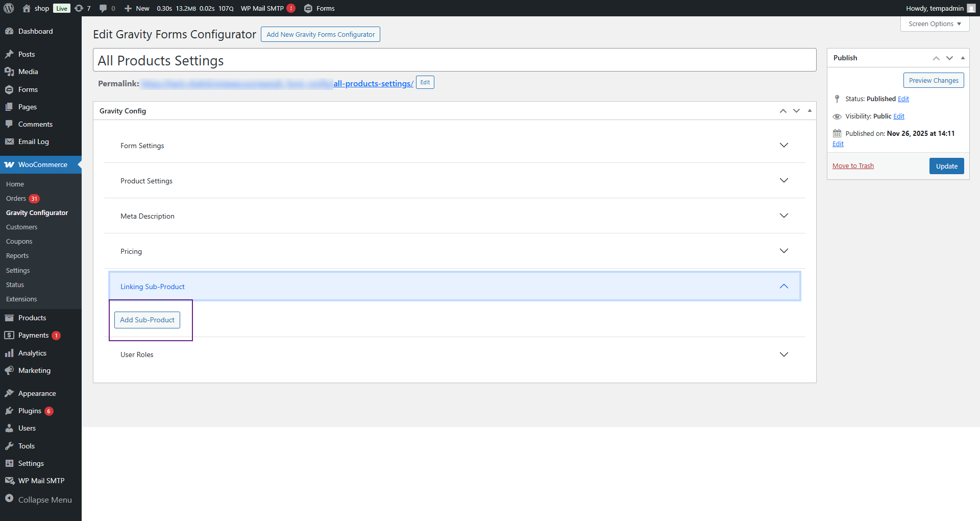The width and height of the screenshot is (980, 521).
Task: Open Coupons in WooCommerce submenu
Action: point(19,241)
